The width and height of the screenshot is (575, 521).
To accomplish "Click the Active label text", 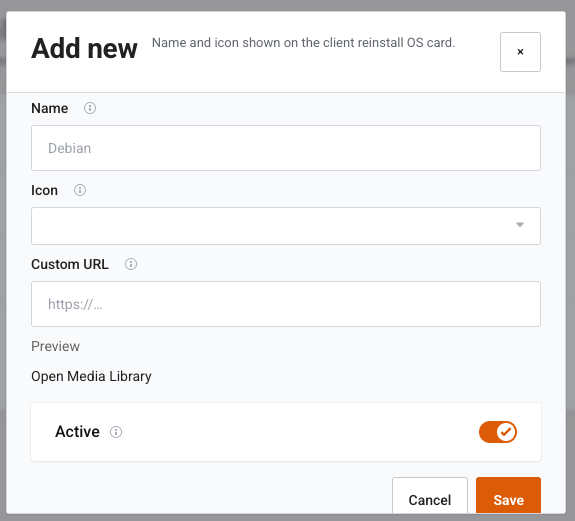I will point(77,432).
